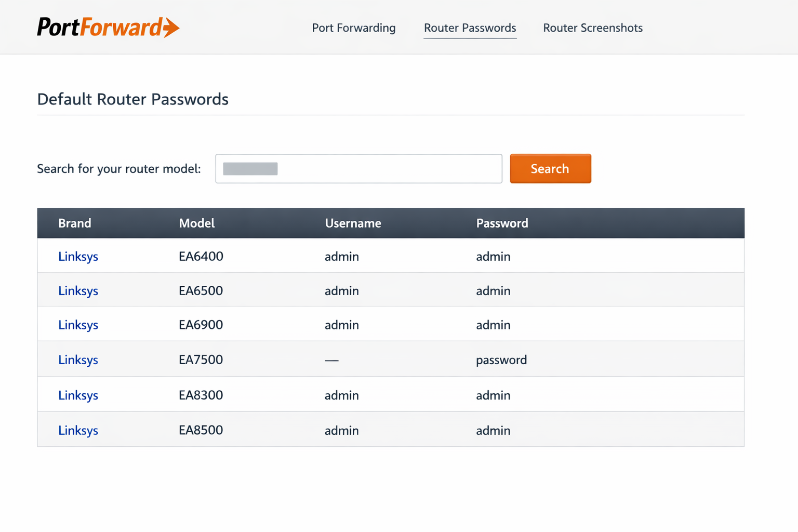This screenshot has width=798, height=532.
Task: Click the Password column header
Action: point(502,223)
